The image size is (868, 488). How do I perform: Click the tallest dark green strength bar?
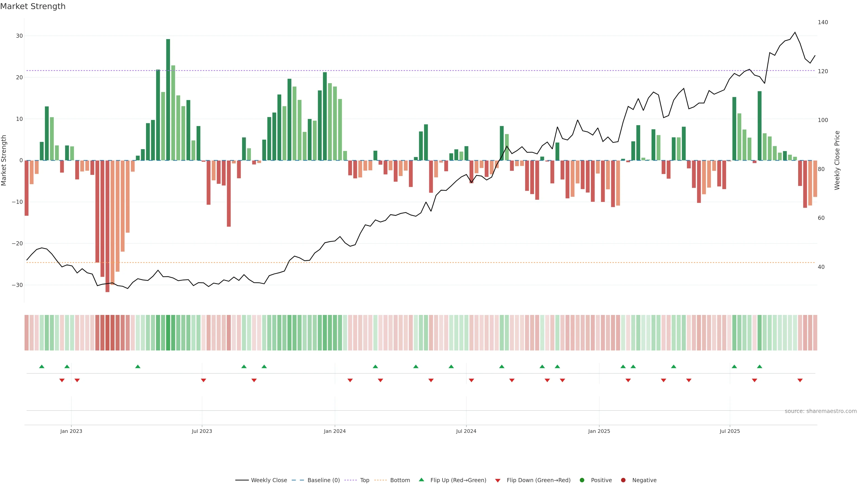[x=168, y=100]
